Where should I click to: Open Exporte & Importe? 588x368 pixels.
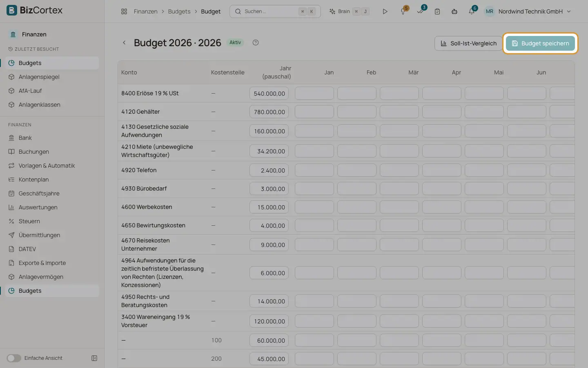pyautogui.click(x=52, y=263)
